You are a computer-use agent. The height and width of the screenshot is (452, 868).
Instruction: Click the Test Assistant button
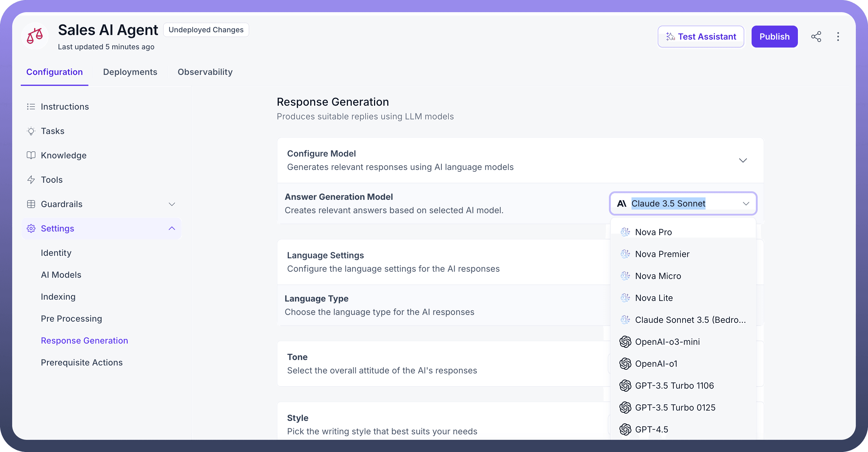pyautogui.click(x=701, y=36)
